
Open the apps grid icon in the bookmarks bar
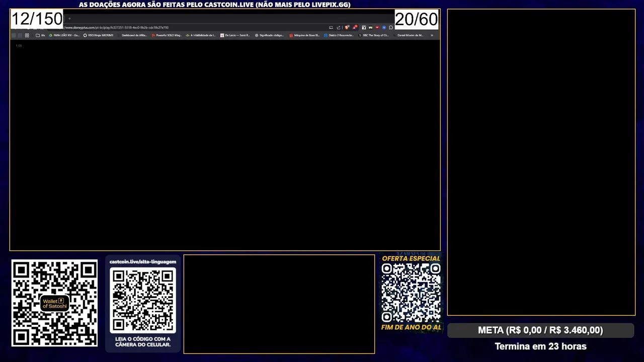point(27,35)
